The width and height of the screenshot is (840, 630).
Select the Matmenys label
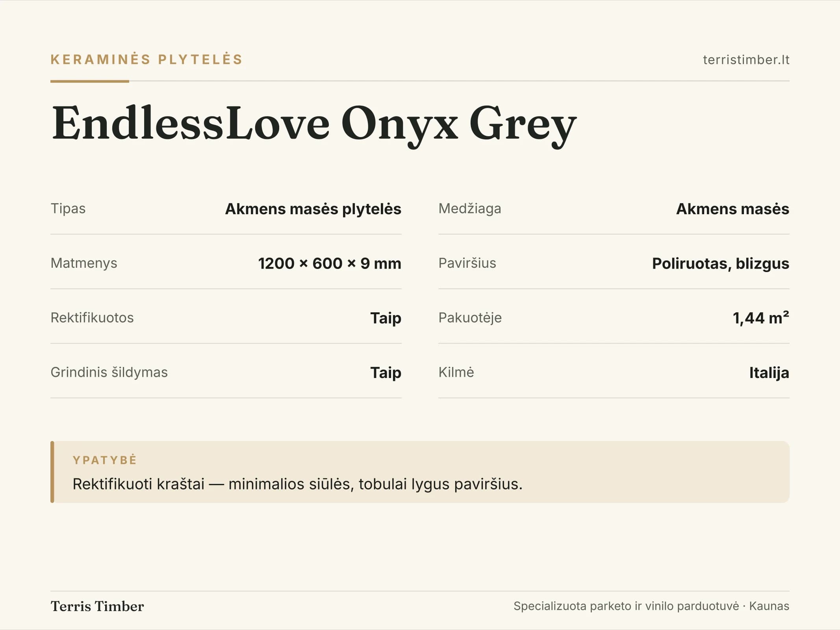[x=84, y=263]
